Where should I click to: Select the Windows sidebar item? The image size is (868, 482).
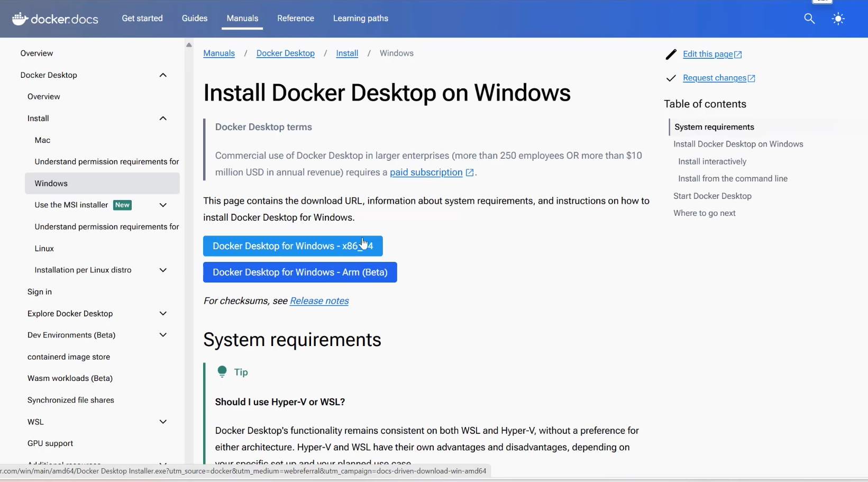point(102,184)
